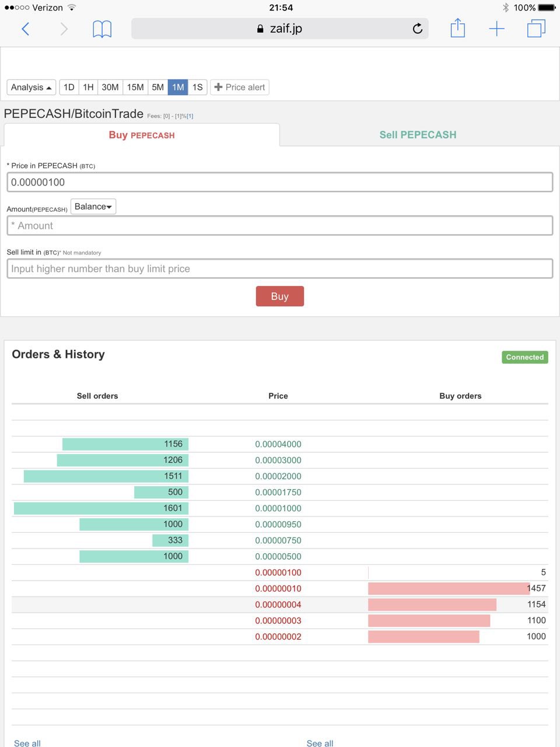
Task: Select sell price 0.00000750
Action: [278, 540]
